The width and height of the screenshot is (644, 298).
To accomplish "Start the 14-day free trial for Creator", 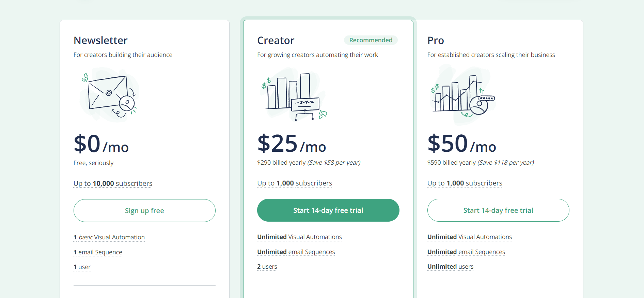I will click(x=328, y=210).
